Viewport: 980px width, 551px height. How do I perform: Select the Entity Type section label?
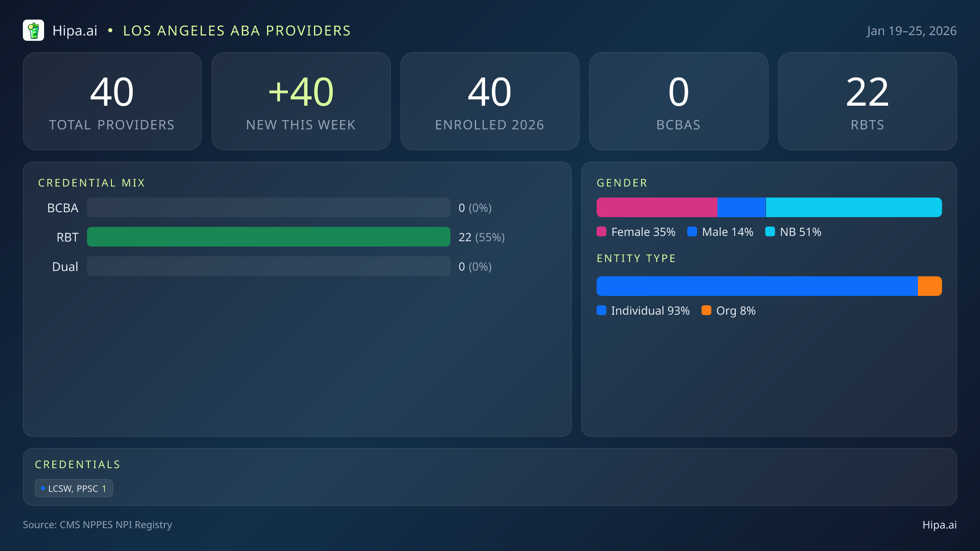tap(636, 258)
